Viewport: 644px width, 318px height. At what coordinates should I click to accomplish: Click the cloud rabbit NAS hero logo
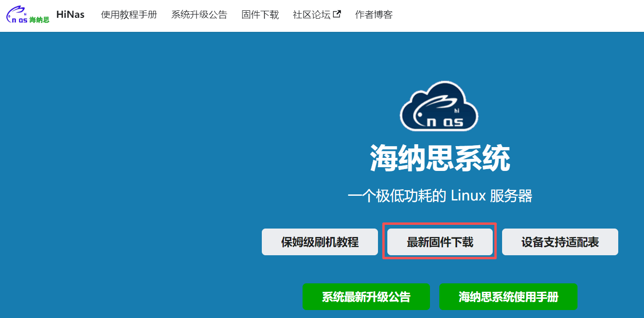439,105
